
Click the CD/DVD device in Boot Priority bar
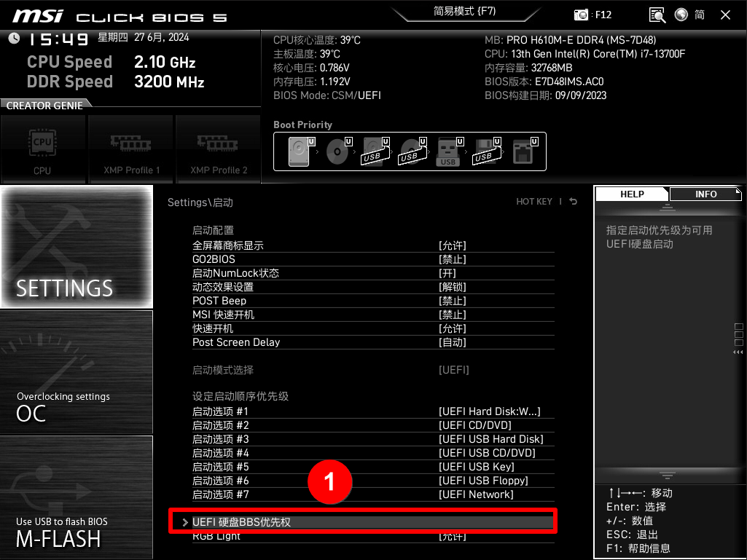coord(337,151)
